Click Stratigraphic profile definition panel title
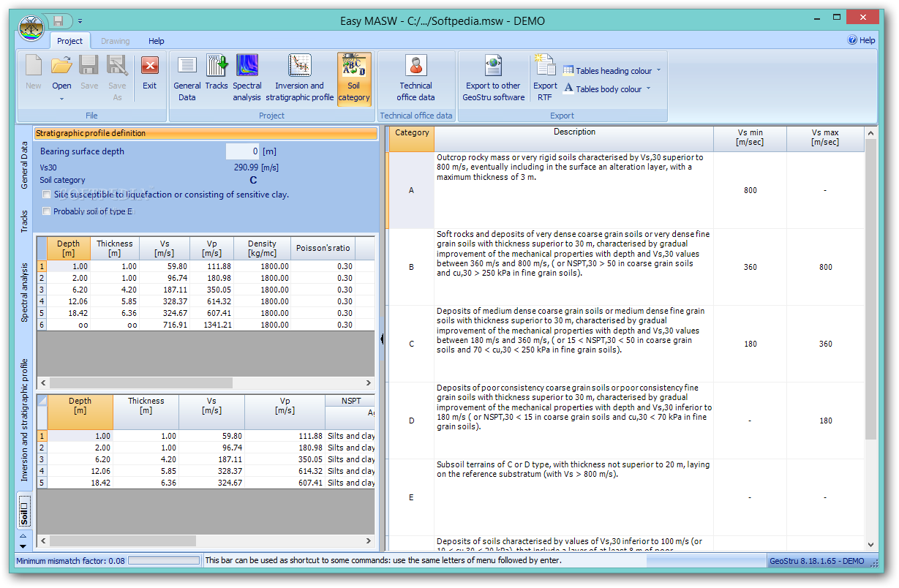Image resolution: width=899 pixels, height=588 pixels. (x=206, y=133)
